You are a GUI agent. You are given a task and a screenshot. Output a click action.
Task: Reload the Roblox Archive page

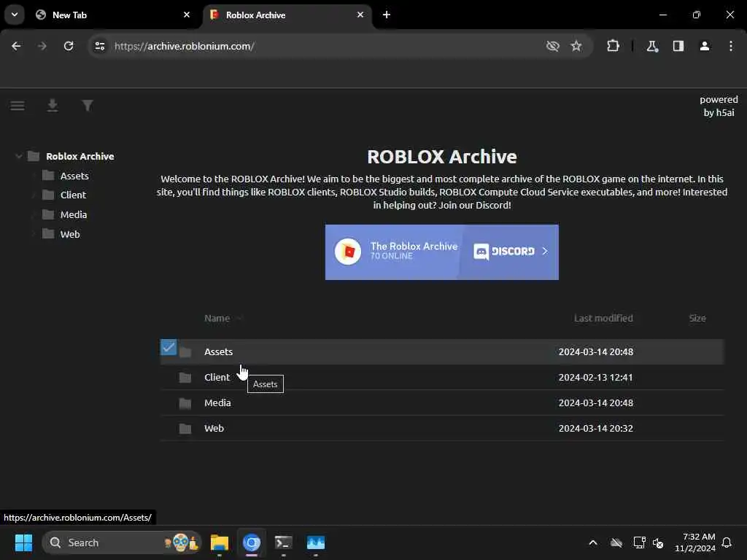(69, 46)
